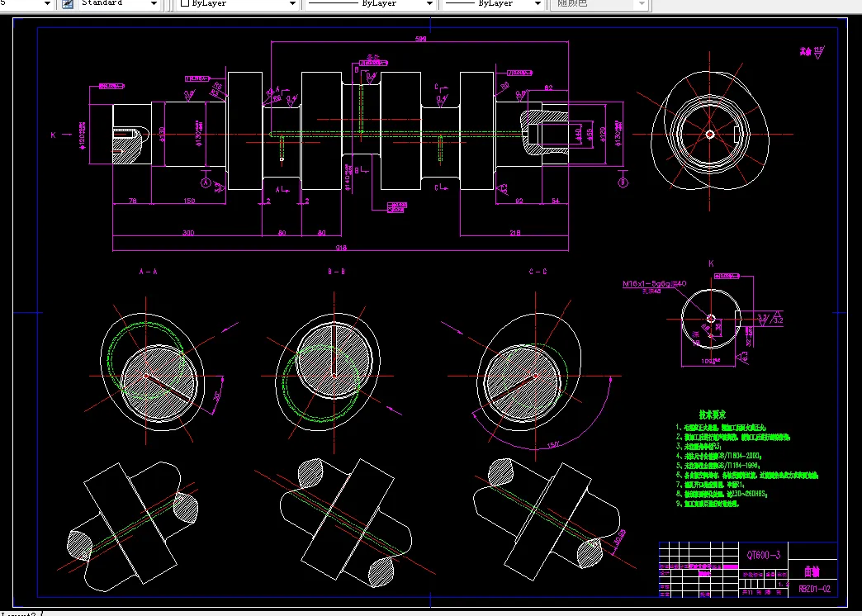Viewport: 862px width, 616px height.
Task: Select the 54 dimension text
Action: 555,201
